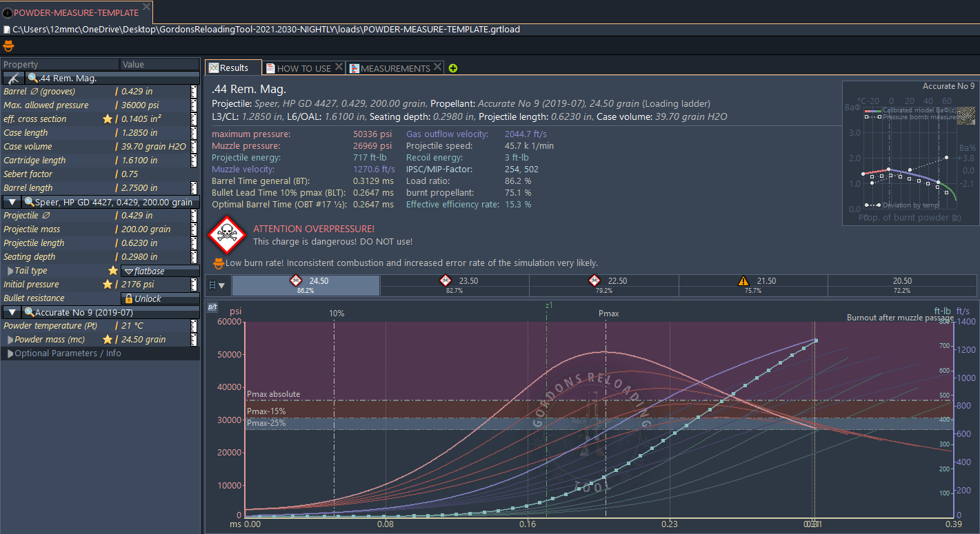980x534 pixels.
Task: Toggle the p/t chart mode button
Action: coord(212,307)
